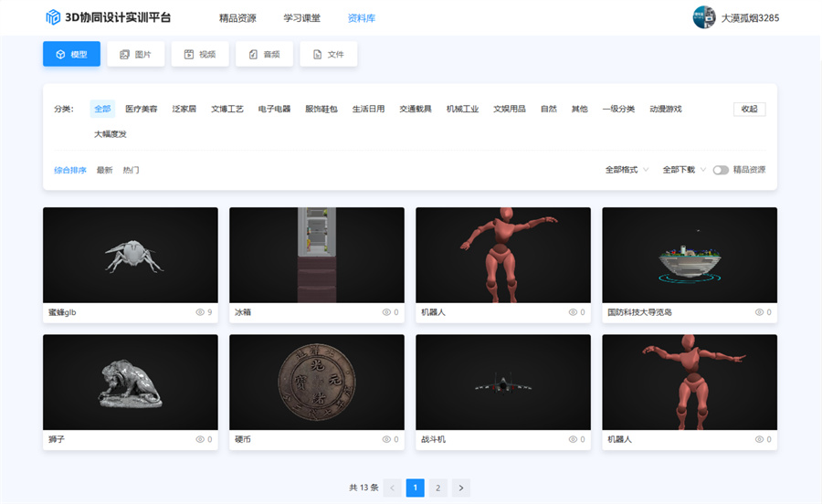Screen dimensions: 822x504
Task: Go to page 2 in pagination
Action: point(438,488)
